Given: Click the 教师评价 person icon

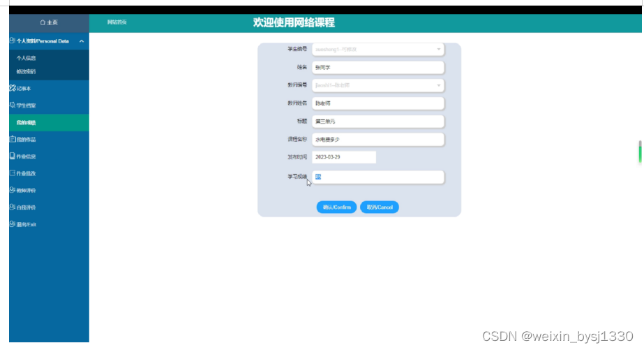Looking at the screenshot, I should pos(13,189).
